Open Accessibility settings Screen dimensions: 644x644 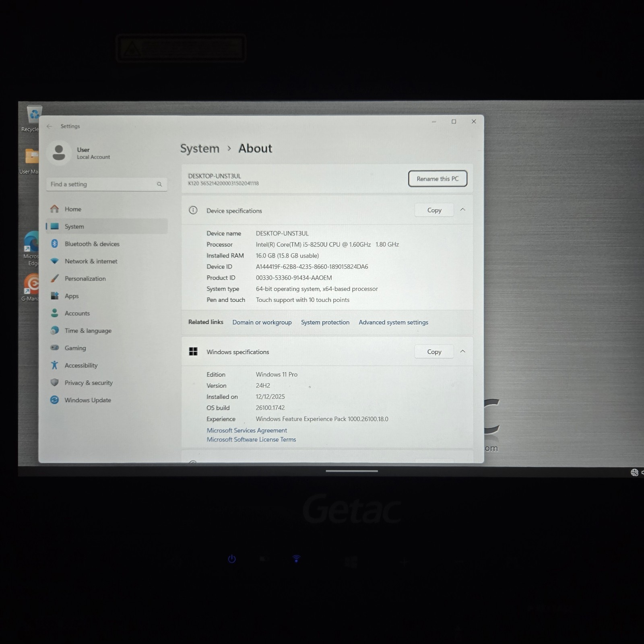click(x=107, y=365)
